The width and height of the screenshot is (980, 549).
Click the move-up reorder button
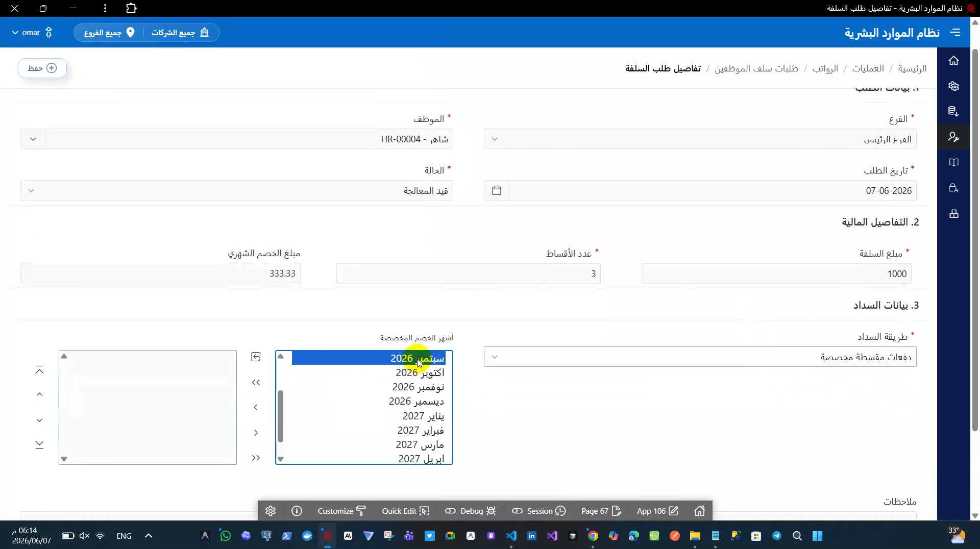39,394
